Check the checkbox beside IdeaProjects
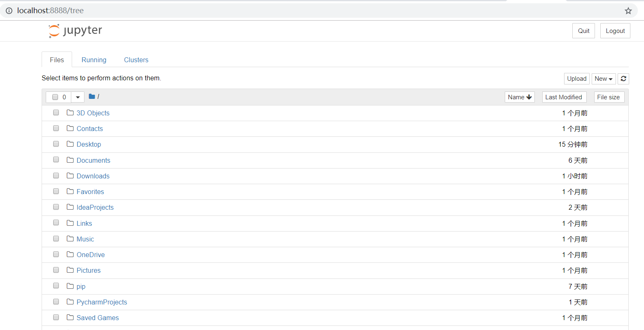The image size is (644, 330). 56,206
